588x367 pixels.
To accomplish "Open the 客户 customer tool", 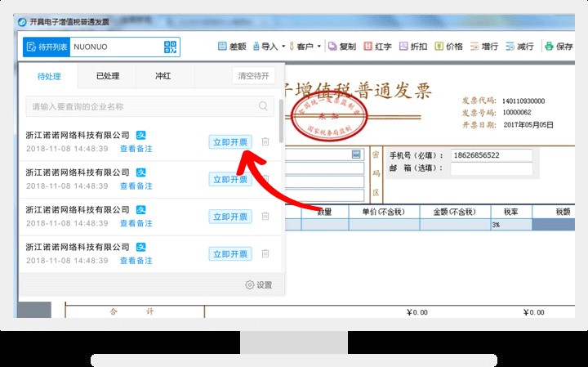I will (x=301, y=46).
